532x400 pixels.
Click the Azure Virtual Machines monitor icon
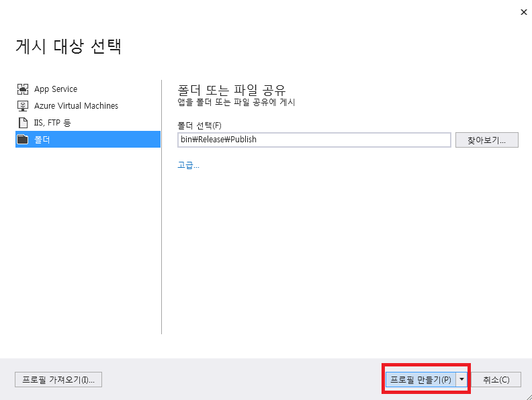coord(23,106)
